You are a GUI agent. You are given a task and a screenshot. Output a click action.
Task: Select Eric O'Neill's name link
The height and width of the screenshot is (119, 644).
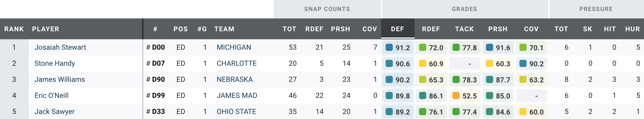click(x=51, y=95)
